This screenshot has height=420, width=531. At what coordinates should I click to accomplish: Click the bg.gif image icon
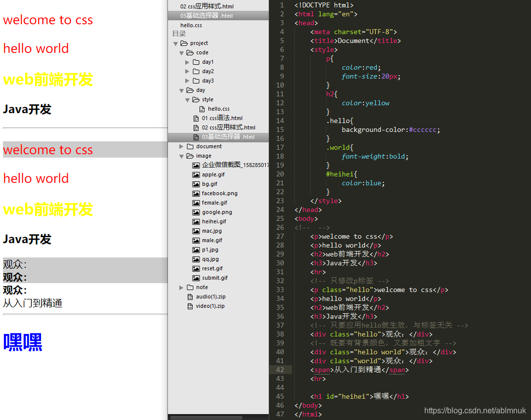[x=196, y=184]
